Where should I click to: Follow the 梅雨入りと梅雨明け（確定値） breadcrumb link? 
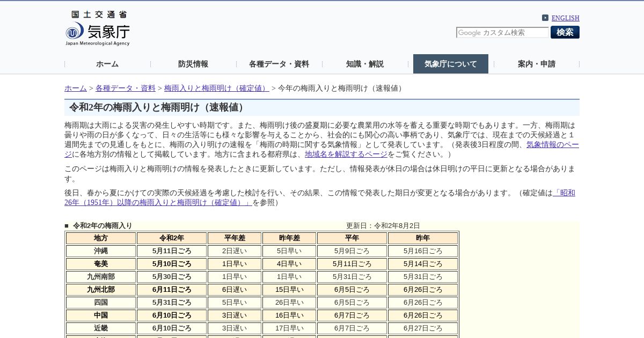point(217,88)
